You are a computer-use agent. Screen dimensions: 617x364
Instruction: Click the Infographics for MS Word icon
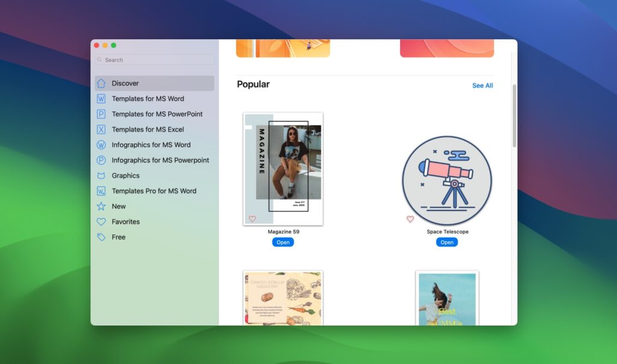(x=101, y=145)
